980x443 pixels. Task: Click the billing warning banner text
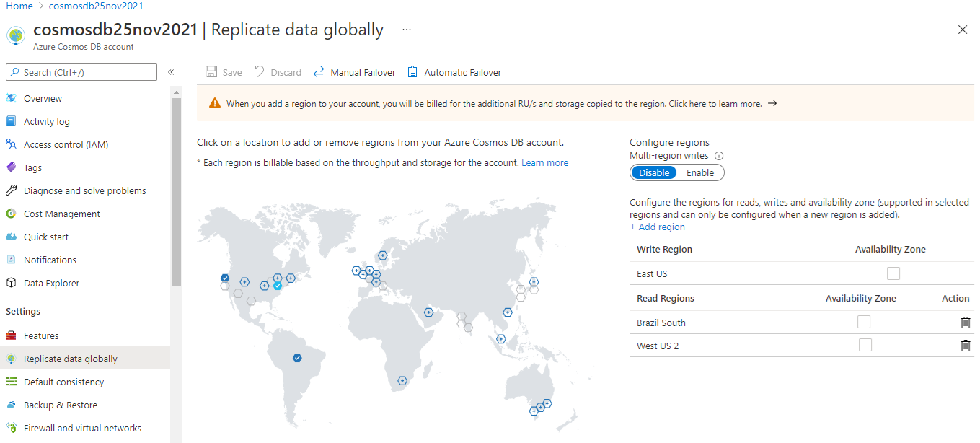coord(494,103)
